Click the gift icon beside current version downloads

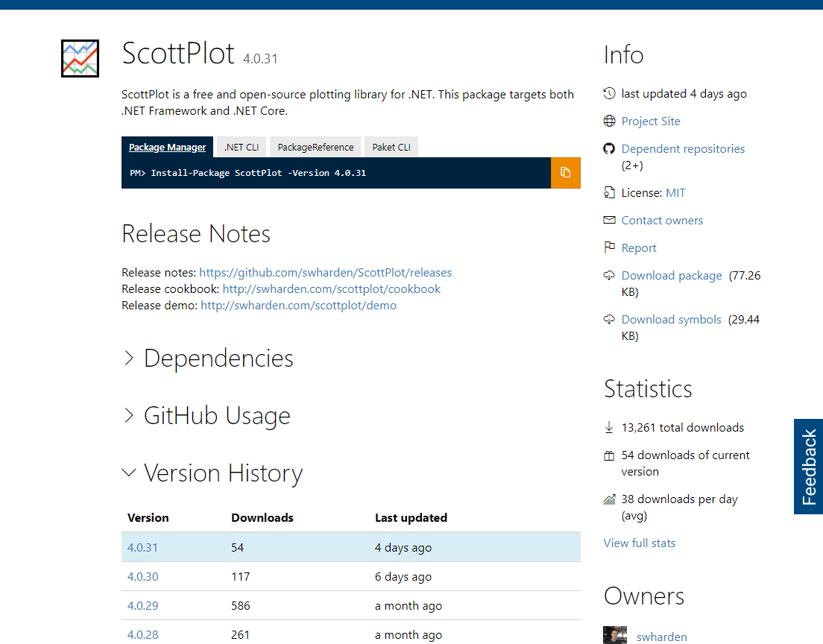pos(609,455)
